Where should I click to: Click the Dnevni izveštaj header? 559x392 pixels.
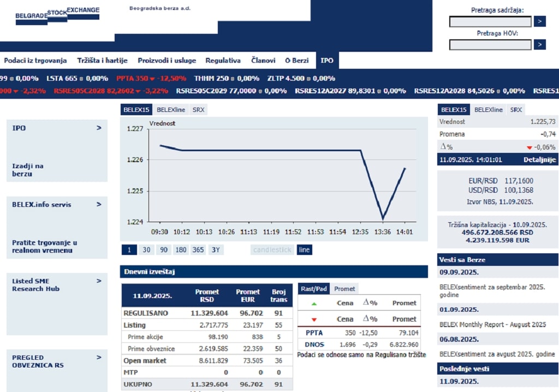[x=274, y=271]
